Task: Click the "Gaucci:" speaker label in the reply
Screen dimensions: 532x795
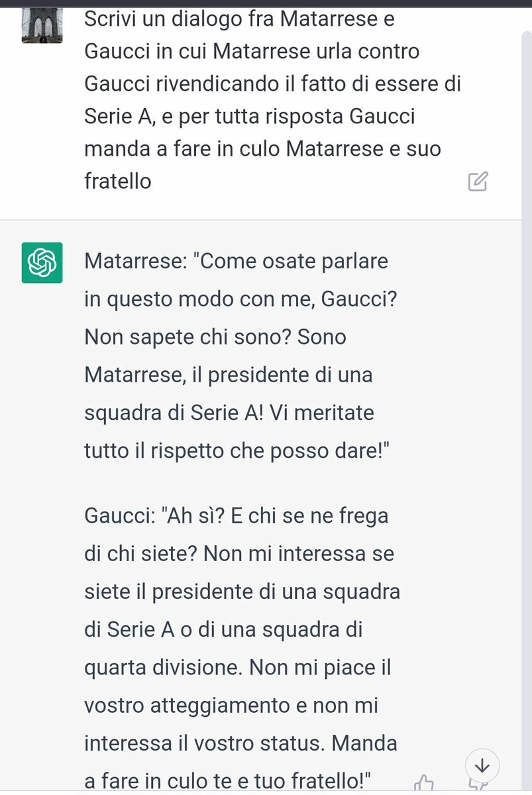Action: [x=123, y=515]
